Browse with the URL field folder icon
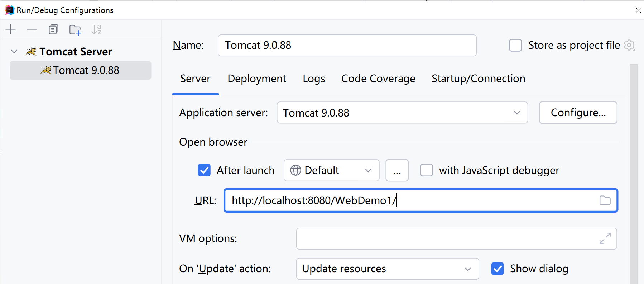The height and width of the screenshot is (284, 644). point(605,200)
